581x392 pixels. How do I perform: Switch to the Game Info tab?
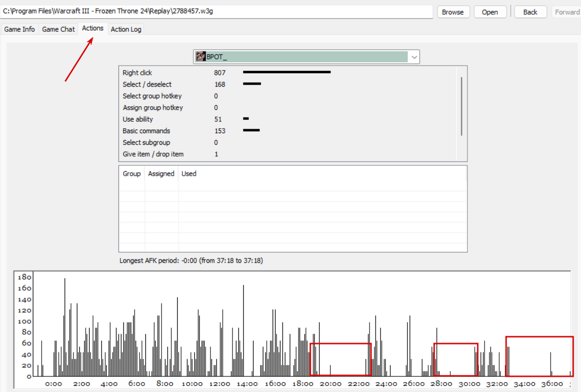[19, 29]
